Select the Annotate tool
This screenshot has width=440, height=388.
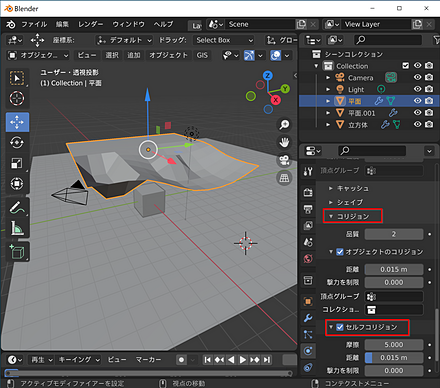click(17, 207)
